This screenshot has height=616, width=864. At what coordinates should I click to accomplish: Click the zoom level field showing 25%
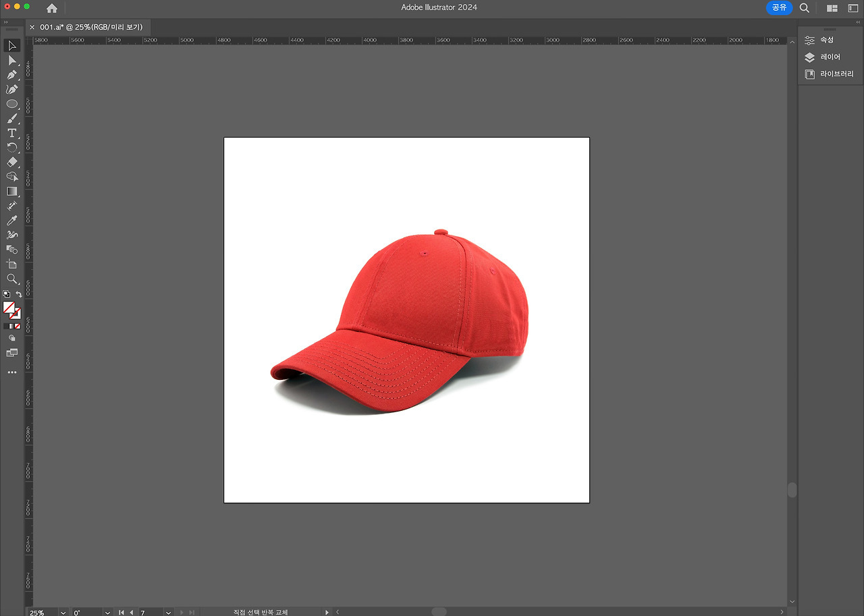pyautogui.click(x=43, y=612)
